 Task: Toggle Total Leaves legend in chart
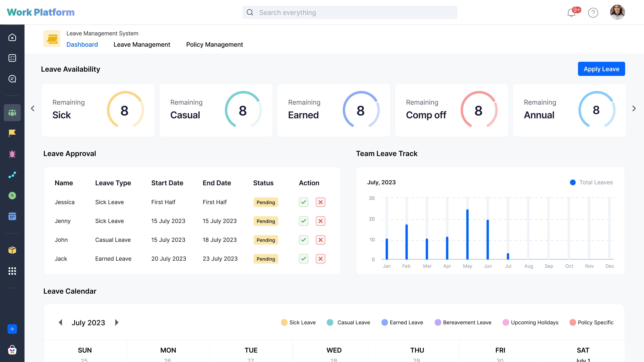[x=591, y=182]
